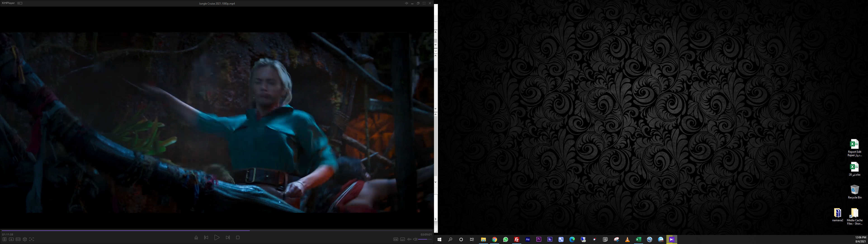
Task: Open the subtitles settings icon
Action: (x=402, y=239)
